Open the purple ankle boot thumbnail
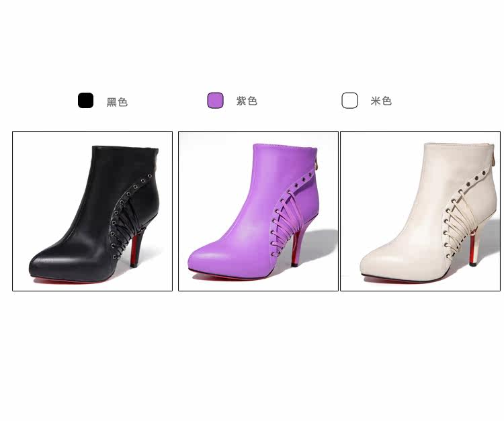The width and height of the screenshot is (504, 421). [259, 211]
